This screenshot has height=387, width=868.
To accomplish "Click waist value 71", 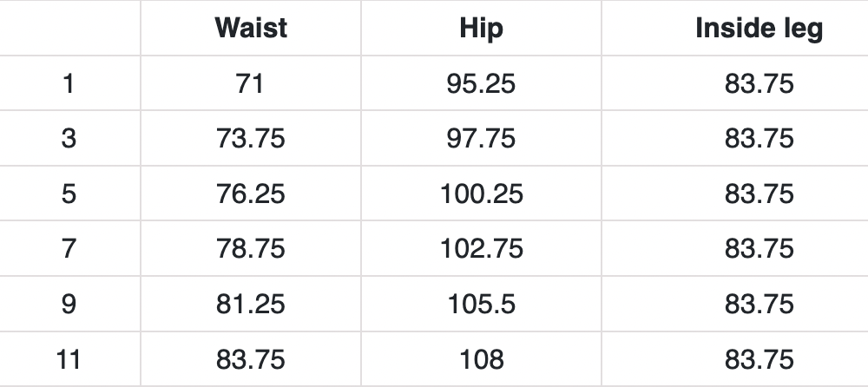I will click(x=250, y=84).
